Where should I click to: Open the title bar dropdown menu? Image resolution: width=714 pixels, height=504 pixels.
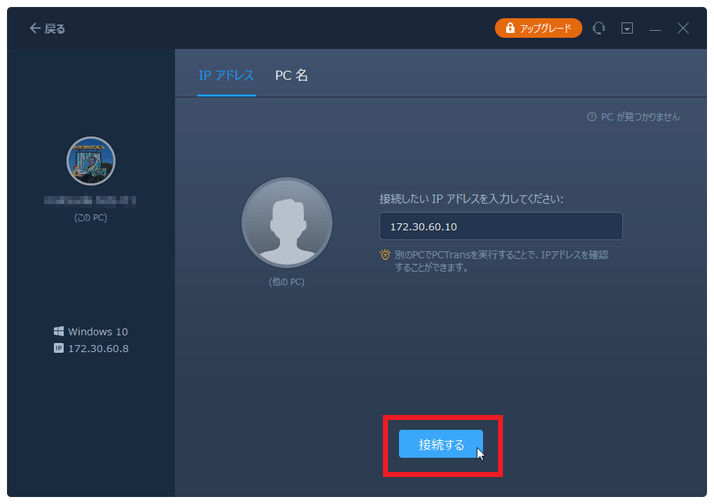pos(627,29)
